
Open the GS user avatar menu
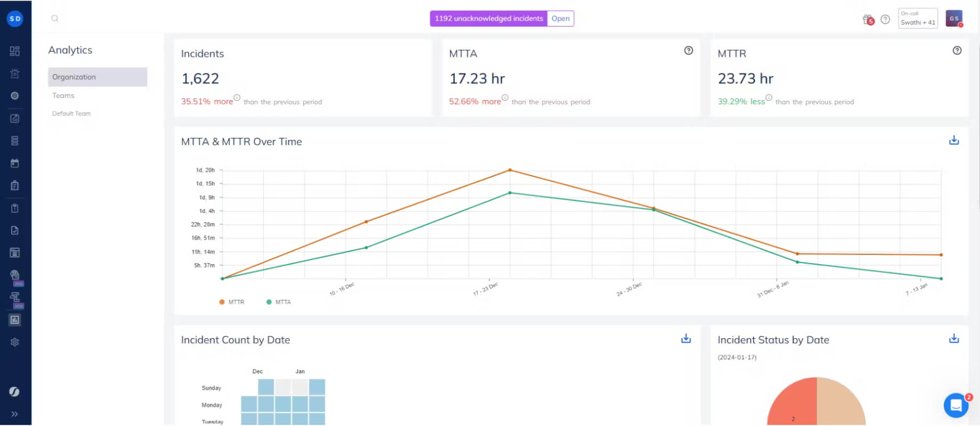tap(954, 18)
